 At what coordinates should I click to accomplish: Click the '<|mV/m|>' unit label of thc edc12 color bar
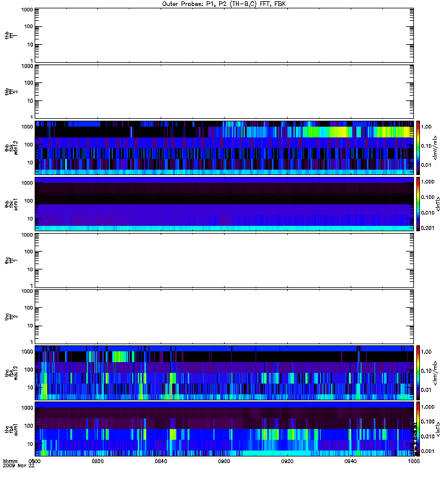435,373
